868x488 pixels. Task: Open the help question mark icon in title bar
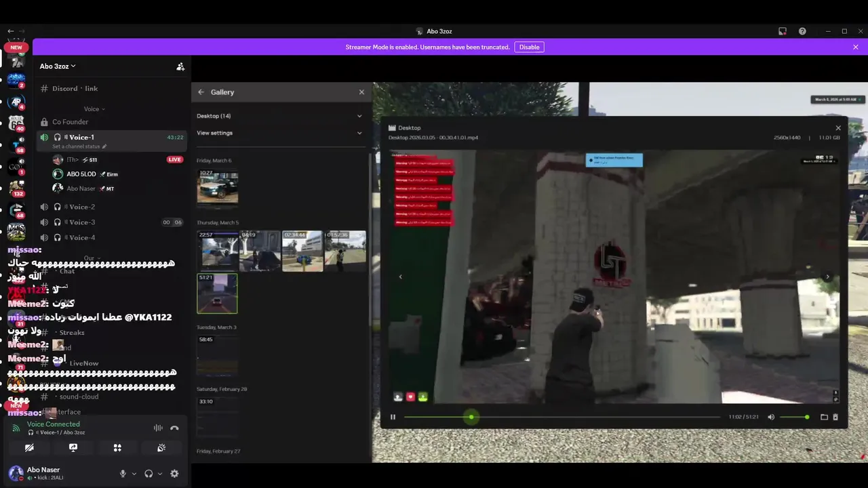coord(802,31)
